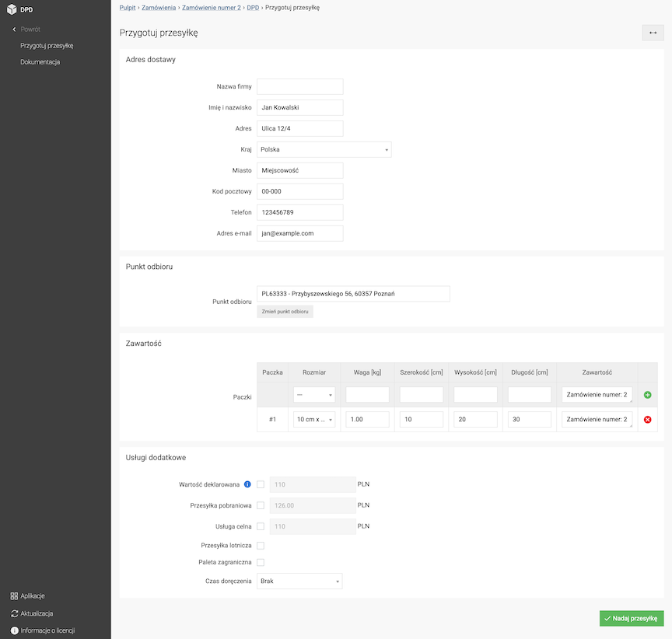
Task: Click the blue info icon by Wartość deklarowana
Action: click(247, 484)
